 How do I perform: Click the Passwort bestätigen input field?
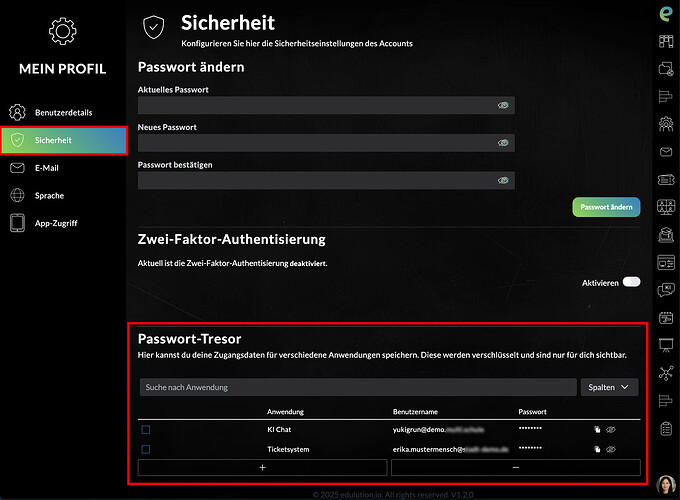coord(326,180)
